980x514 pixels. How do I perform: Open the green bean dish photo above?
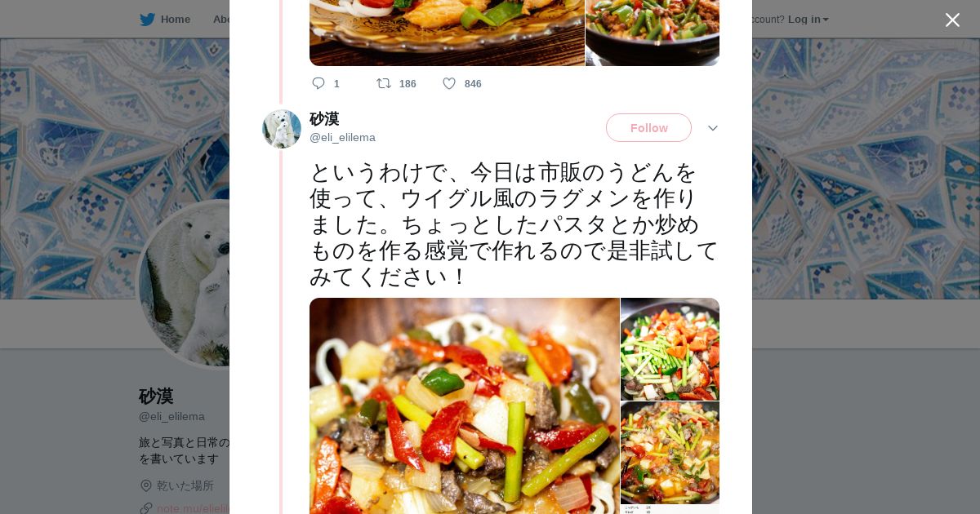(x=653, y=33)
